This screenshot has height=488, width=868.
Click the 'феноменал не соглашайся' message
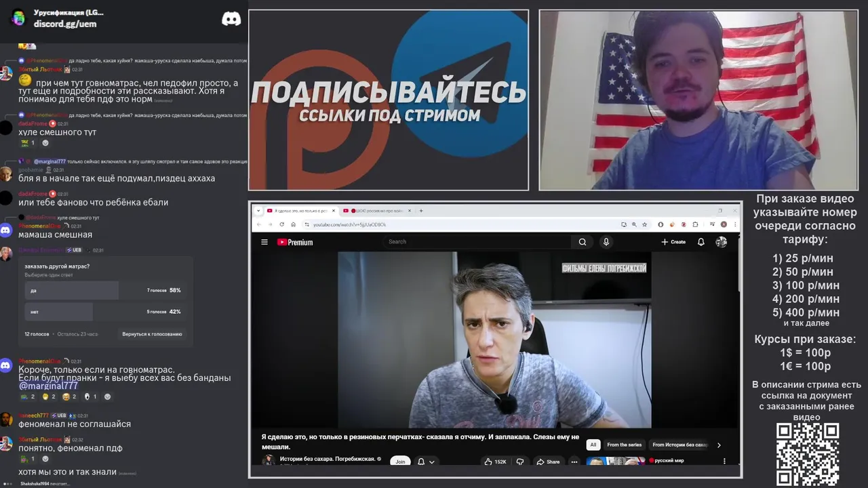(75, 424)
